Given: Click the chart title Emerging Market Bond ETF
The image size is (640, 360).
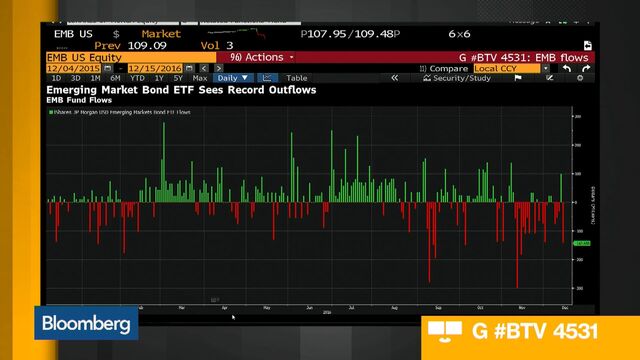Looking at the screenshot, I should (x=181, y=90).
